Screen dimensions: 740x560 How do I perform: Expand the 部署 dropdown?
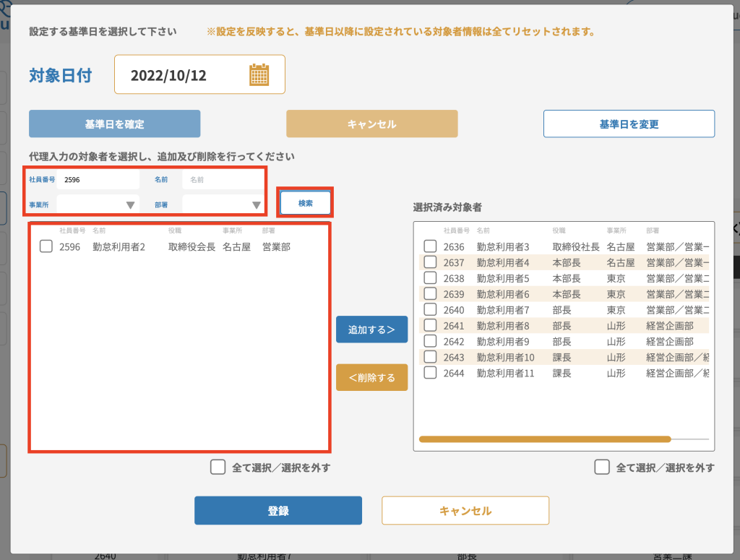tap(256, 205)
